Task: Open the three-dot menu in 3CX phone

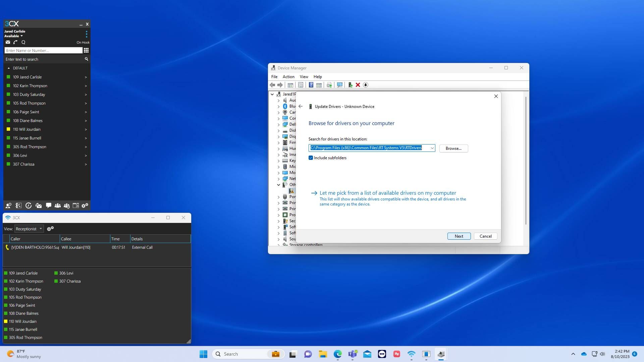Action: point(86,34)
